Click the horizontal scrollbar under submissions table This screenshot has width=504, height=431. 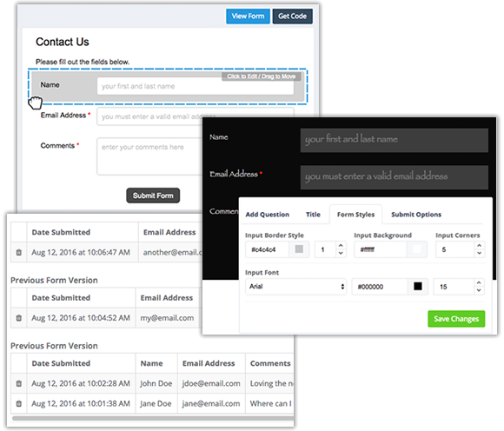pos(153,418)
